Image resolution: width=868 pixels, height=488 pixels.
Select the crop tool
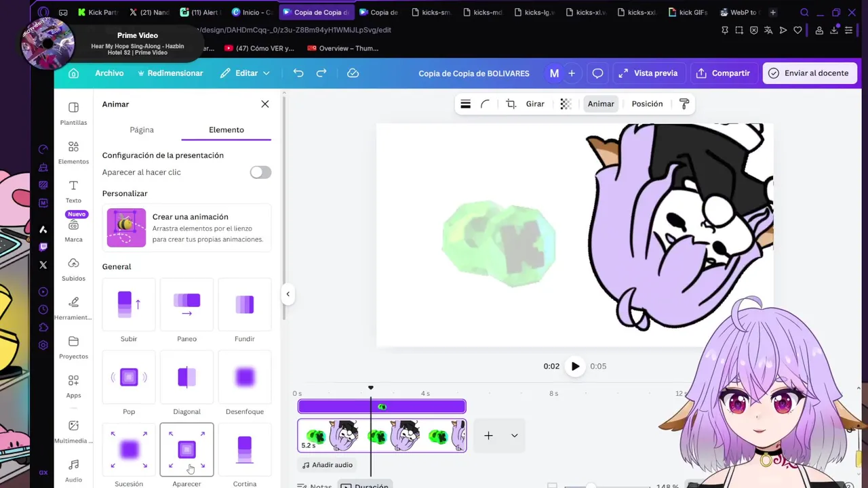click(x=511, y=104)
